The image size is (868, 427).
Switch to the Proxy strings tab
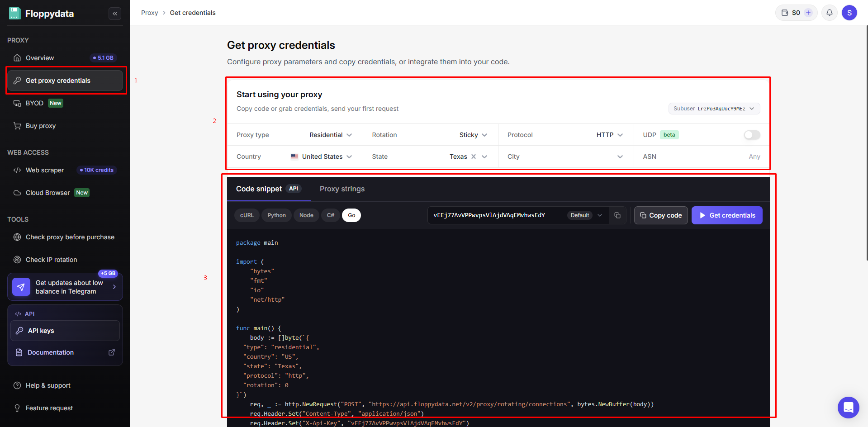pyautogui.click(x=342, y=189)
